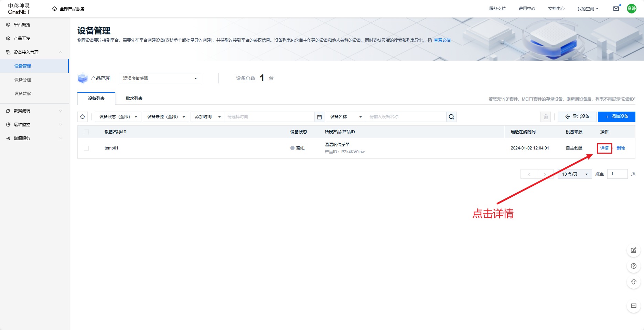The width and height of the screenshot is (644, 330).
Task: Open 费用中心 in the top bar
Action: coord(527,9)
